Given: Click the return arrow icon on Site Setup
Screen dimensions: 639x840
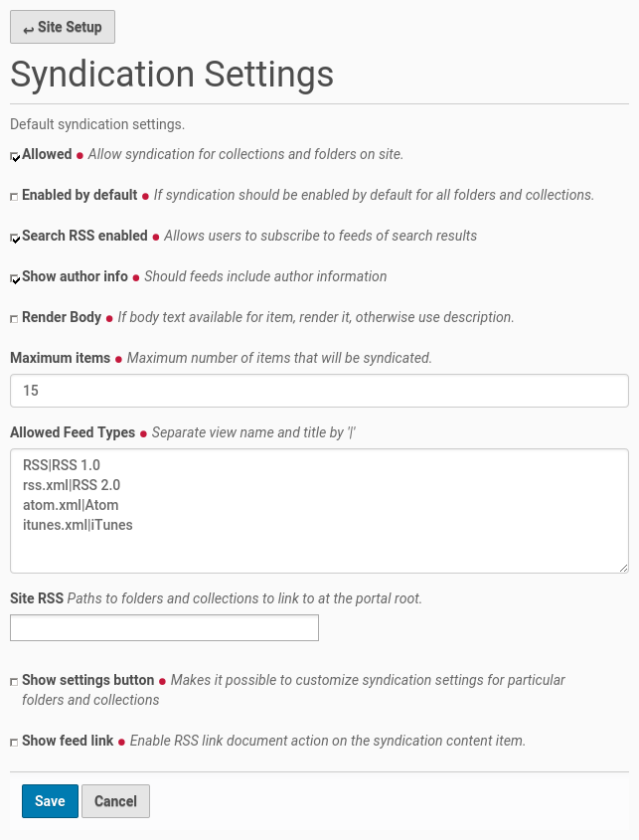Looking at the screenshot, I should pyautogui.click(x=28, y=29).
